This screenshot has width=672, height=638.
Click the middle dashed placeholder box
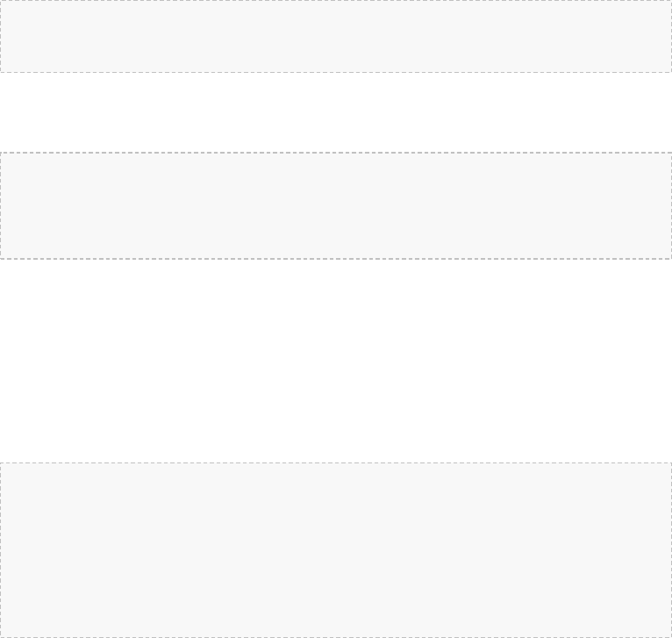point(336,205)
